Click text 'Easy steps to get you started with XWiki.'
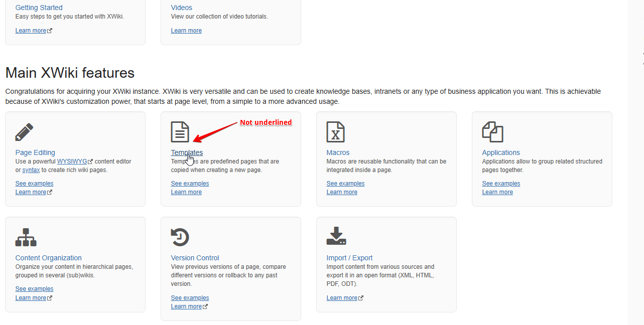Screen dimensions: 644x325 tap(69, 17)
